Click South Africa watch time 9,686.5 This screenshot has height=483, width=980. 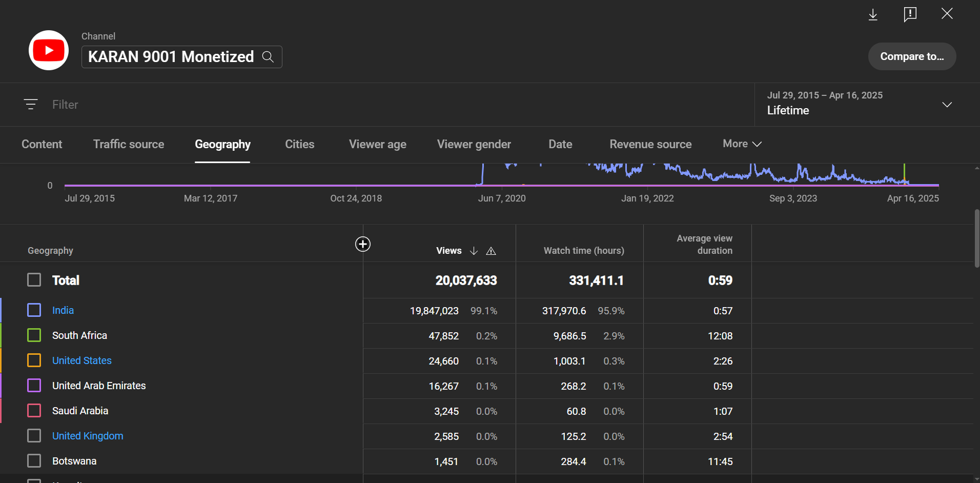[569, 336]
